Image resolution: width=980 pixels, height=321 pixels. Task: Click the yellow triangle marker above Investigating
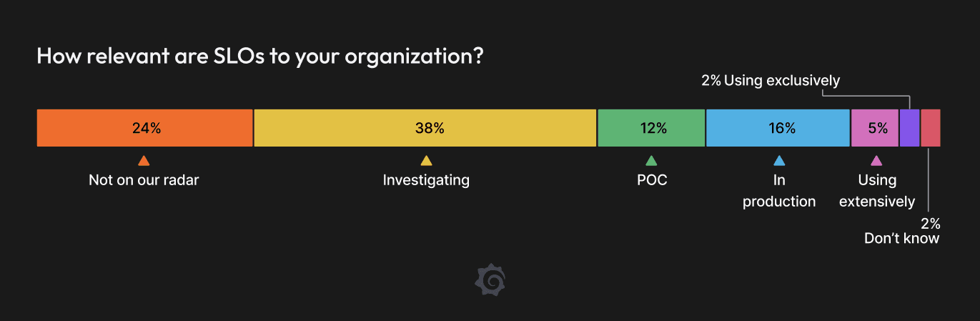(x=426, y=161)
